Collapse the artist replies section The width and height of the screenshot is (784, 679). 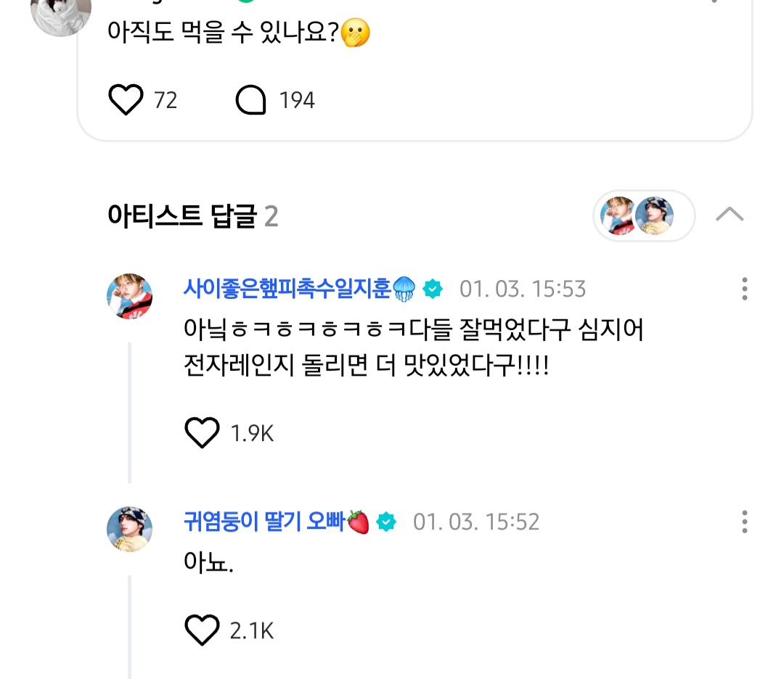click(730, 214)
